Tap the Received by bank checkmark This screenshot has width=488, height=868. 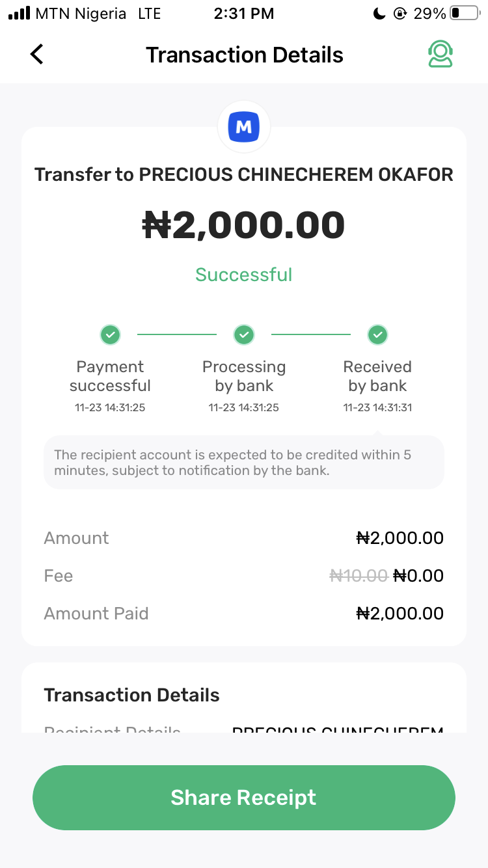click(x=377, y=335)
